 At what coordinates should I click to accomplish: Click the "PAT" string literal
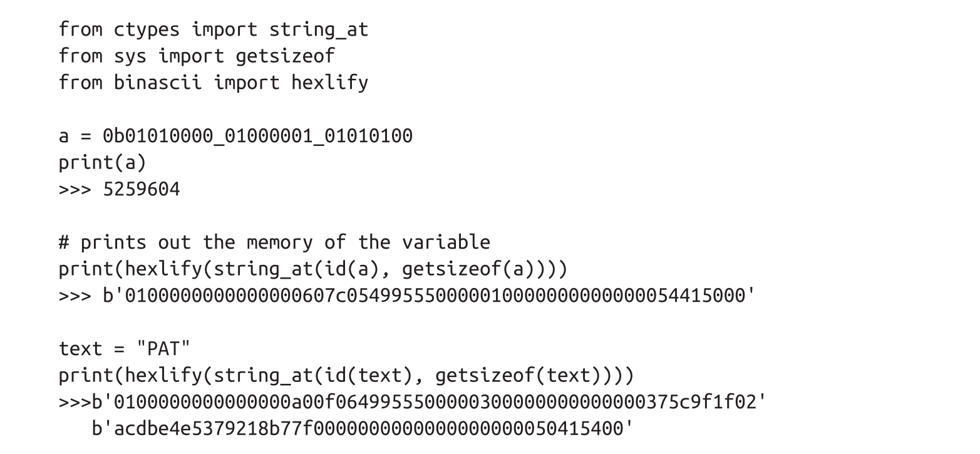(158, 349)
